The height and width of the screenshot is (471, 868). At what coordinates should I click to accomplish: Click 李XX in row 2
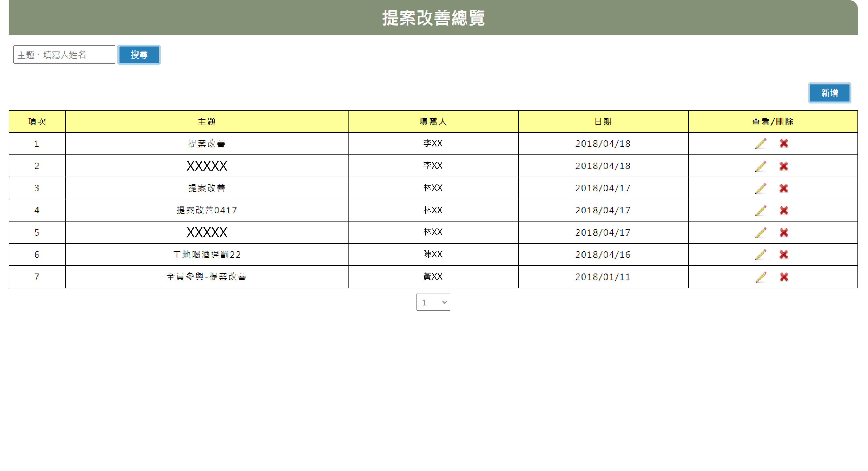point(433,166)
